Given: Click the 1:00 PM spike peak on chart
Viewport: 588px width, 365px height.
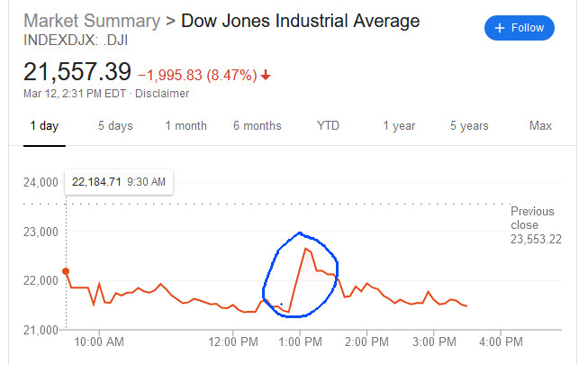Looking at the screenshot, I should tap(305, 249).
